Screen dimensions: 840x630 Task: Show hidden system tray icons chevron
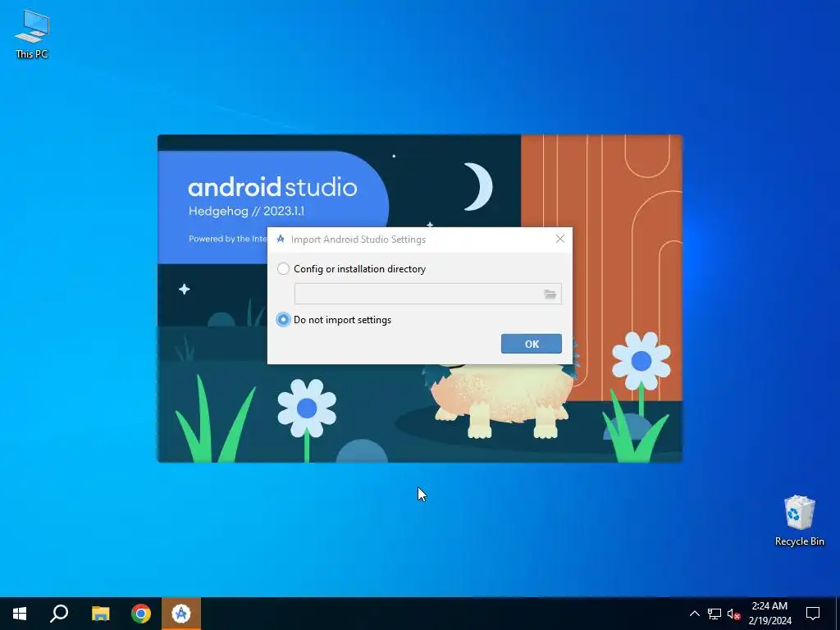pyautogui.click(x=694, y=614)
